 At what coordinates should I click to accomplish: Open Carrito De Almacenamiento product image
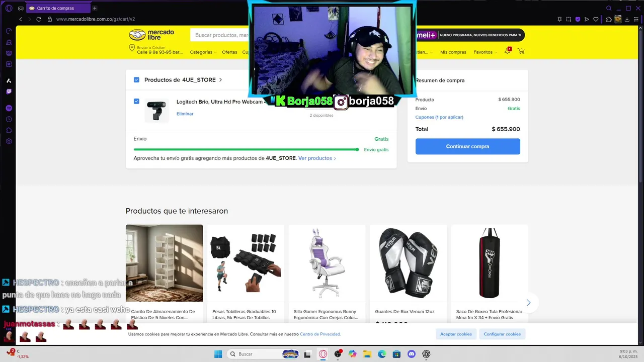[x=164, y=263]
